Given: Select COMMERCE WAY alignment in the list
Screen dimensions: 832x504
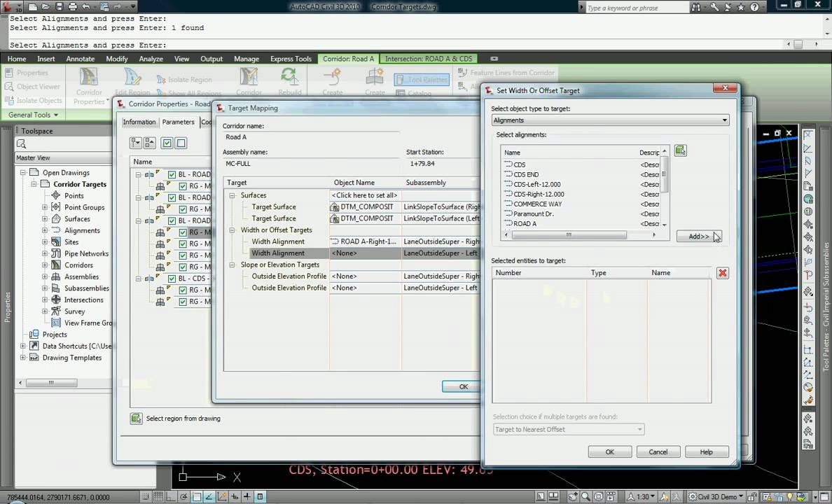Looking at the screenshot, I should pyautogui.click(x=537, y=204).
